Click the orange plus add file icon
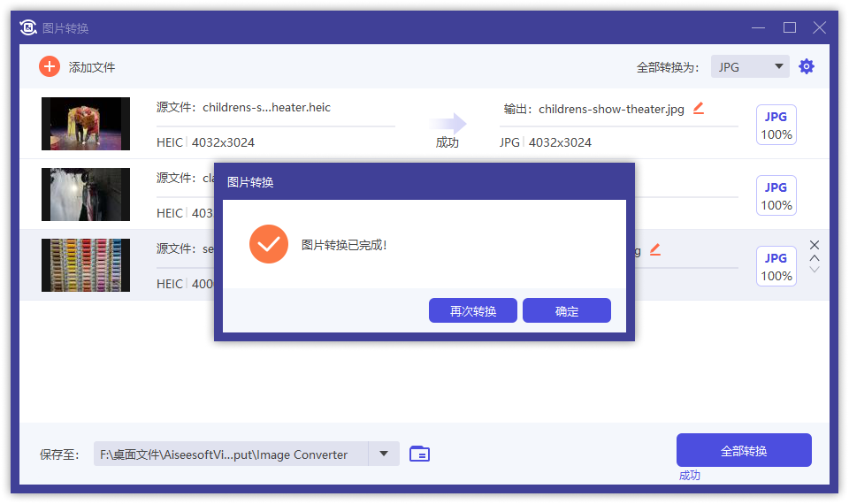The width and height of the screenshot is (849, 504). tap(50, 66)
